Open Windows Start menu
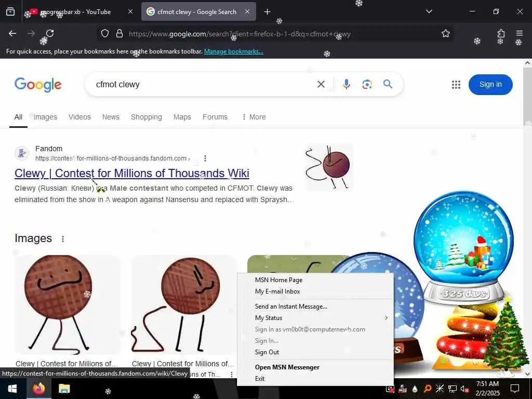Image resolution: width=532 pixels, height=399 pixels. [12, 389]
